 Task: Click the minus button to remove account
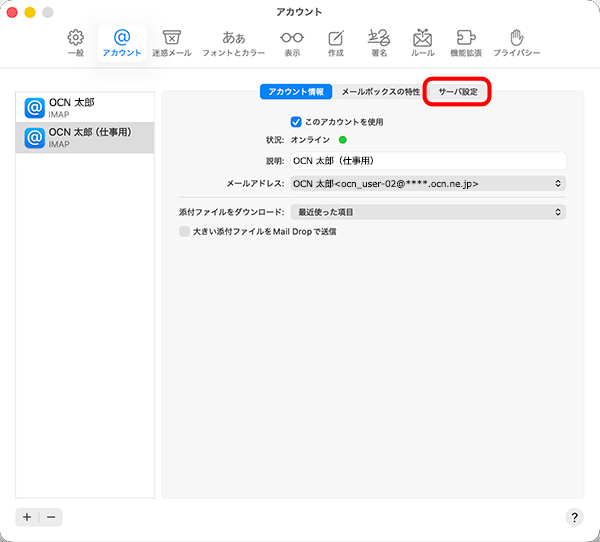[51, 517]
